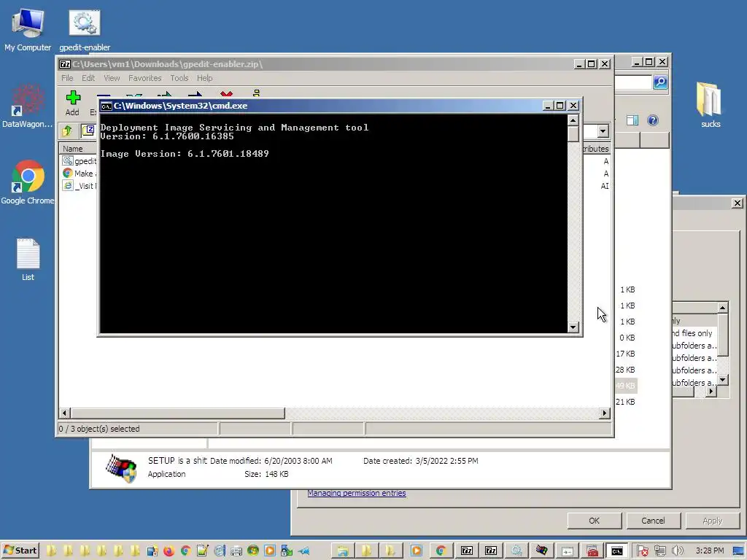Click 7-Zip horizontal scrollbar left arrow

(x=65, y=413)
